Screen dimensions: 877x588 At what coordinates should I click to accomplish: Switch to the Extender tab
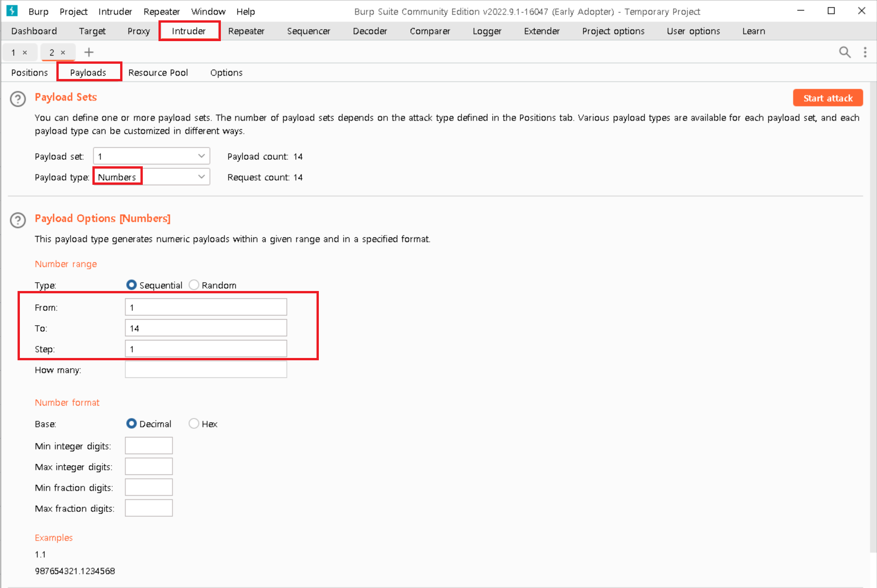click(x=542, y=31)
